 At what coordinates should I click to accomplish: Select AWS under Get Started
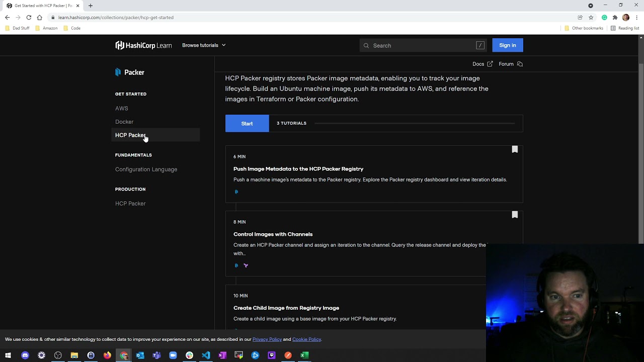[x=122, y=108]
